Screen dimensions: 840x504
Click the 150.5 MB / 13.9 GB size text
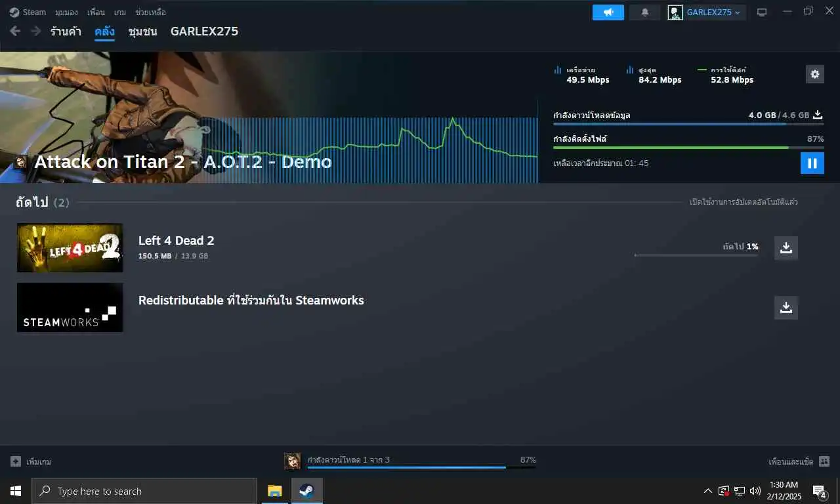point(173,256)
